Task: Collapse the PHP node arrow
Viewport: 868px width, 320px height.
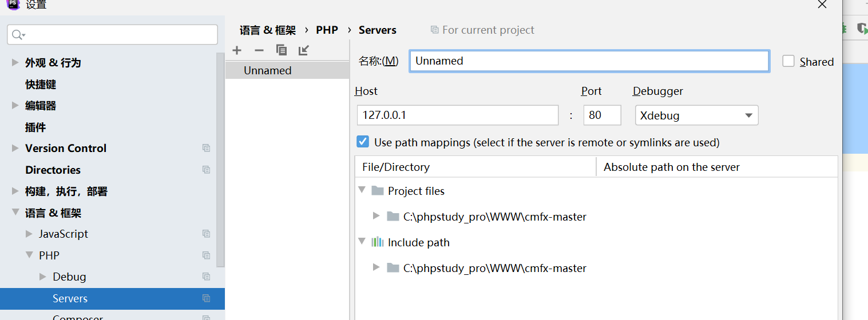Action: (29, 255)
